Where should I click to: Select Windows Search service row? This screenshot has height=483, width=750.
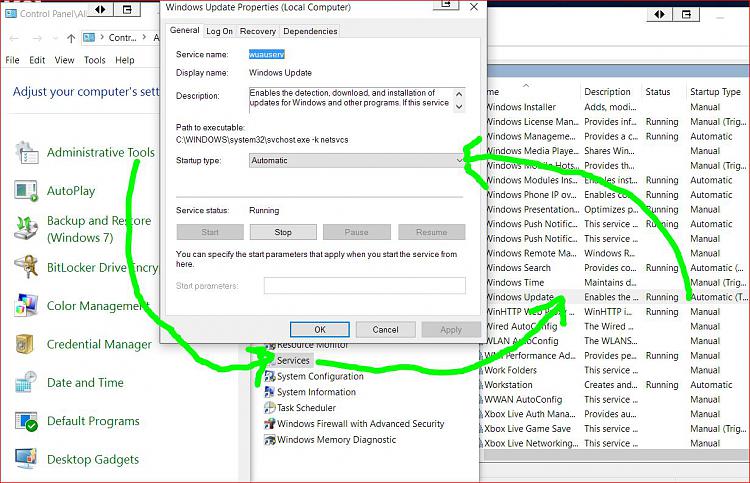[x=618, y=268]
